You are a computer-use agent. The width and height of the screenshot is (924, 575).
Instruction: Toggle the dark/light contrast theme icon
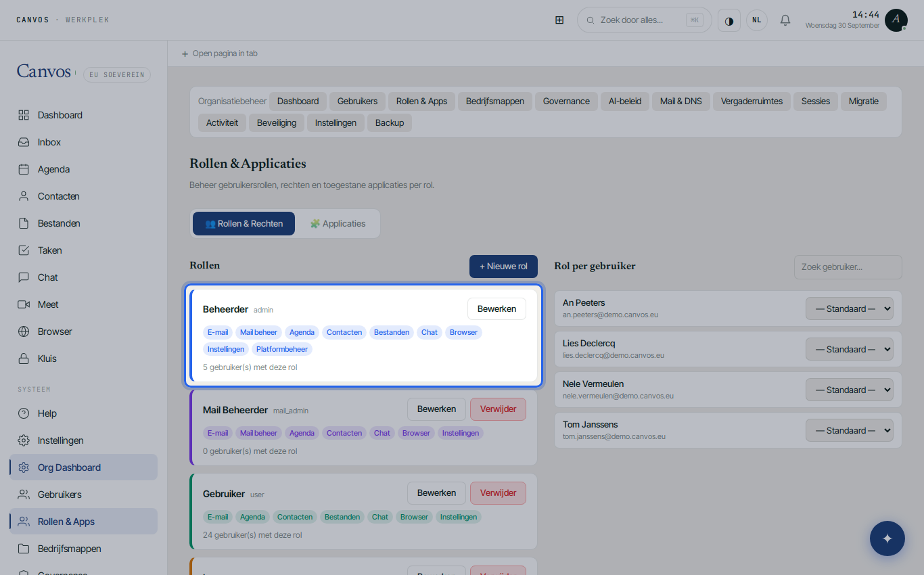[729, 20]
